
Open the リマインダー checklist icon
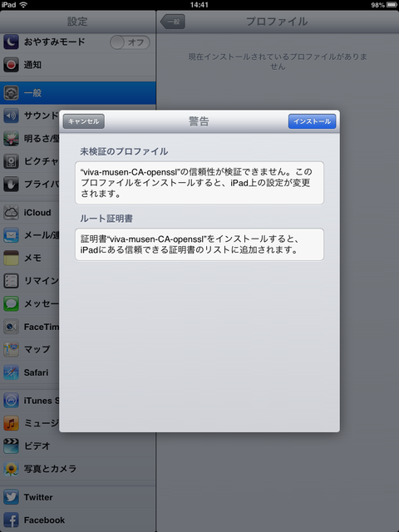click(11, 281)
